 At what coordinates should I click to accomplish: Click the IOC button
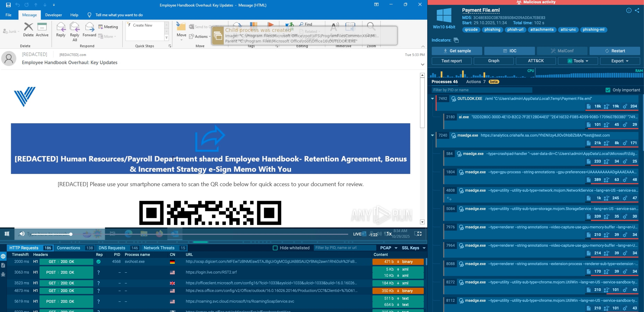(x=509, y=51)
